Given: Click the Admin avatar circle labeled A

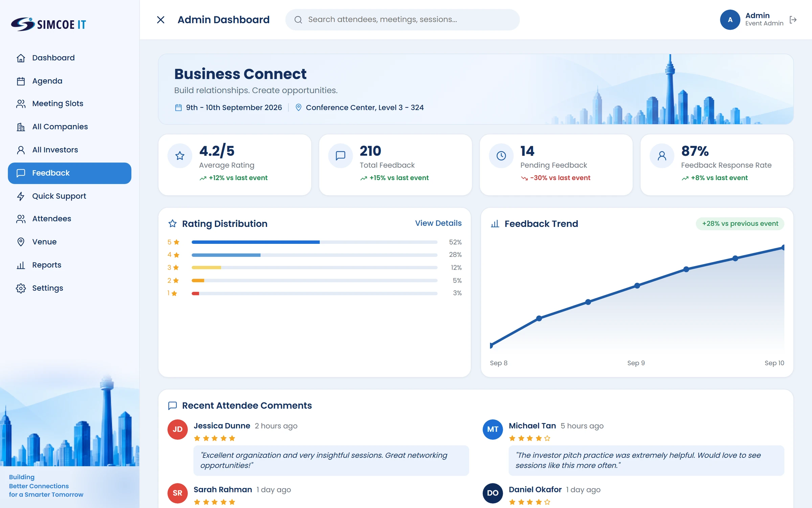Looking at the screenshot, I should click(x=730, y=20).
